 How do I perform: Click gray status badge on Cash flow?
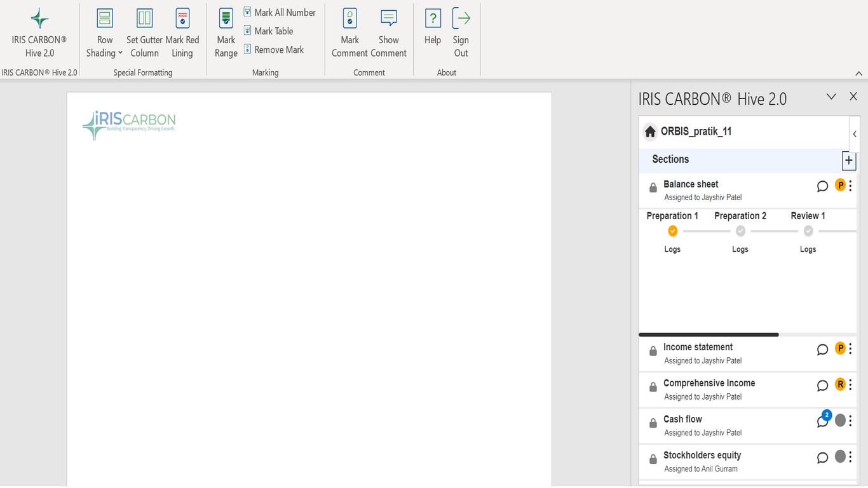pyautogui.click(x=840, y=421)
